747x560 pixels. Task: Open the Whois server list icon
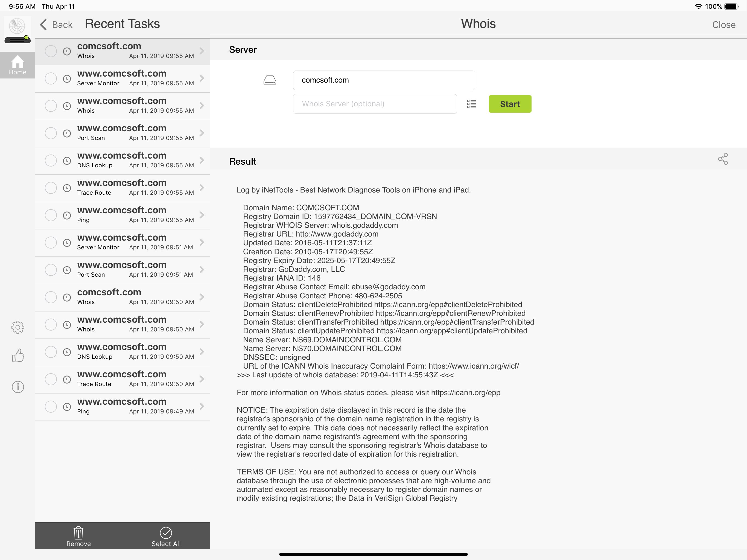(x=471, y=104)
